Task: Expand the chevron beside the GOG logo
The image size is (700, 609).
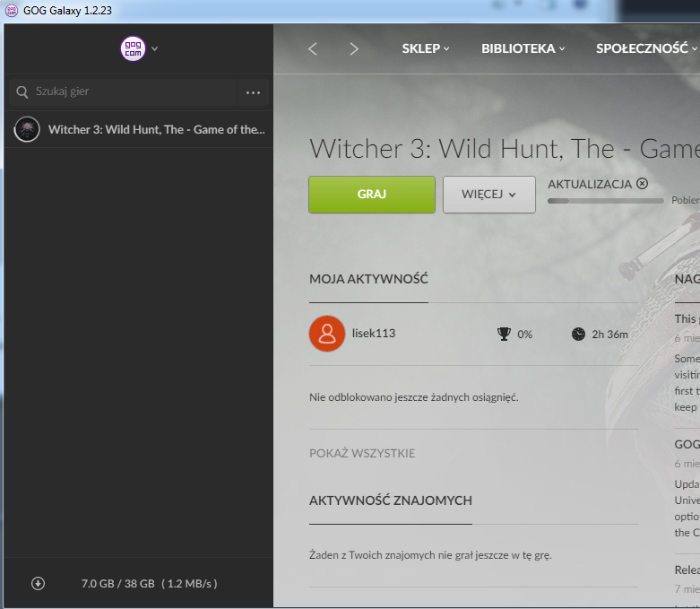Action: click(154, 48)
